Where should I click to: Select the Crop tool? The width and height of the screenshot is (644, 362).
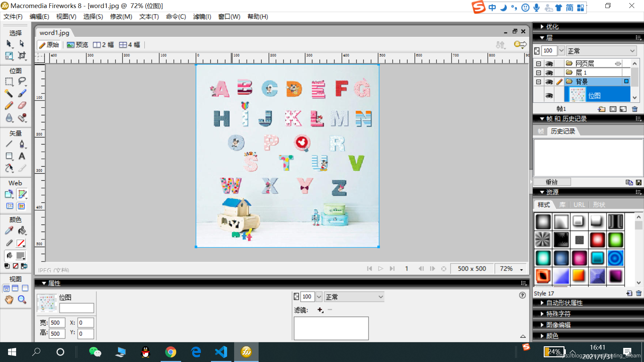point(22,56)
